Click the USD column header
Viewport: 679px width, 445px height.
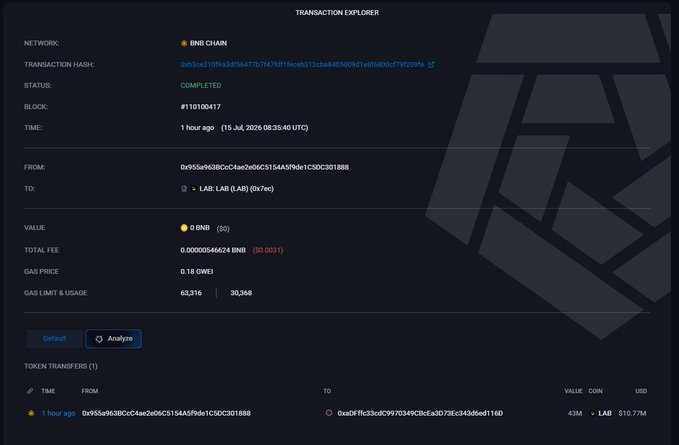point(641,391)
